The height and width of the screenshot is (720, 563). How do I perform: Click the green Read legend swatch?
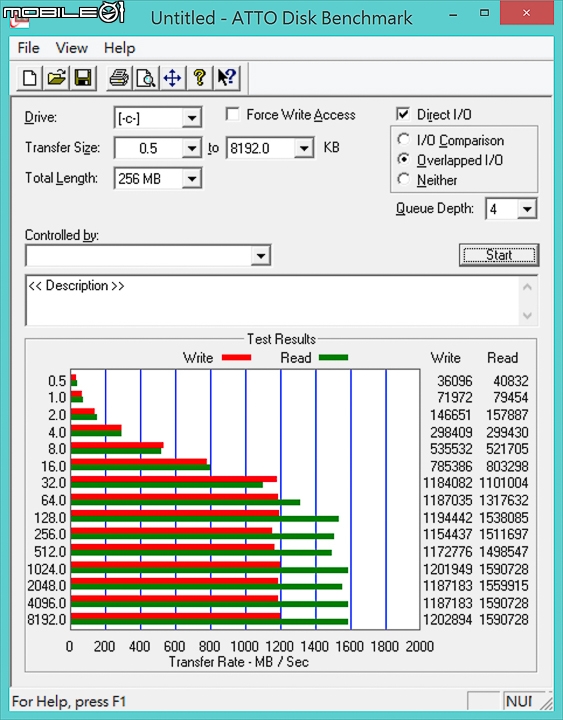pyautogui.click(x=333, y=357)
